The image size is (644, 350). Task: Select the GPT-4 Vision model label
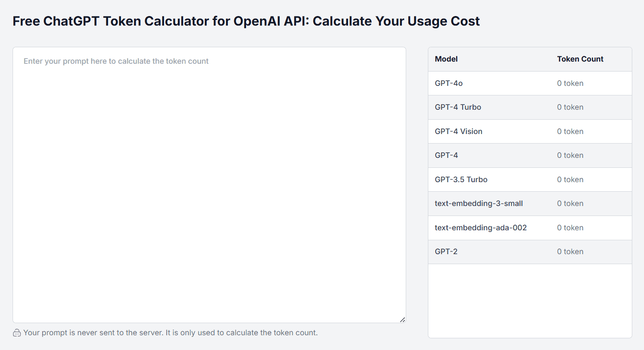point(459,131)
